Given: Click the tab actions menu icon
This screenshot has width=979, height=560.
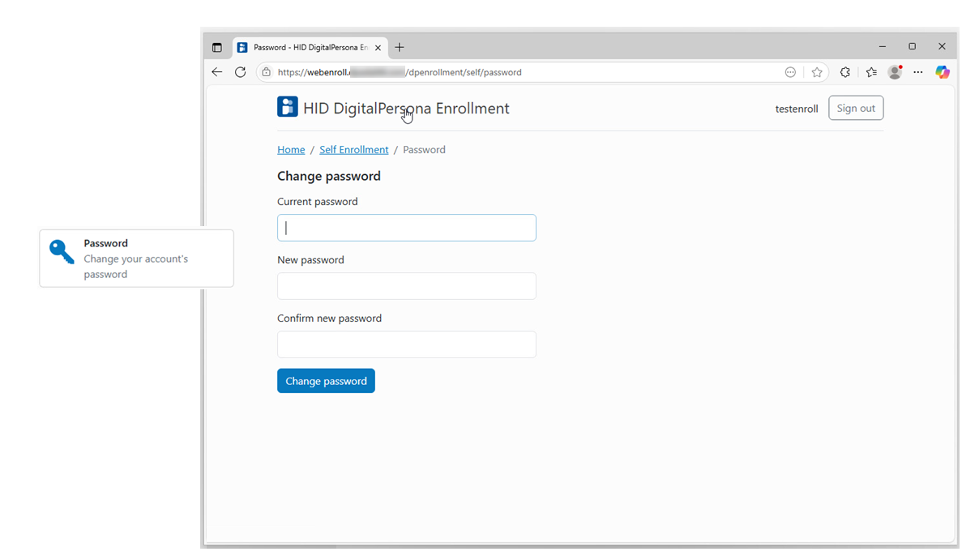Looking at the screenshot, I should (x=216, y=48).
